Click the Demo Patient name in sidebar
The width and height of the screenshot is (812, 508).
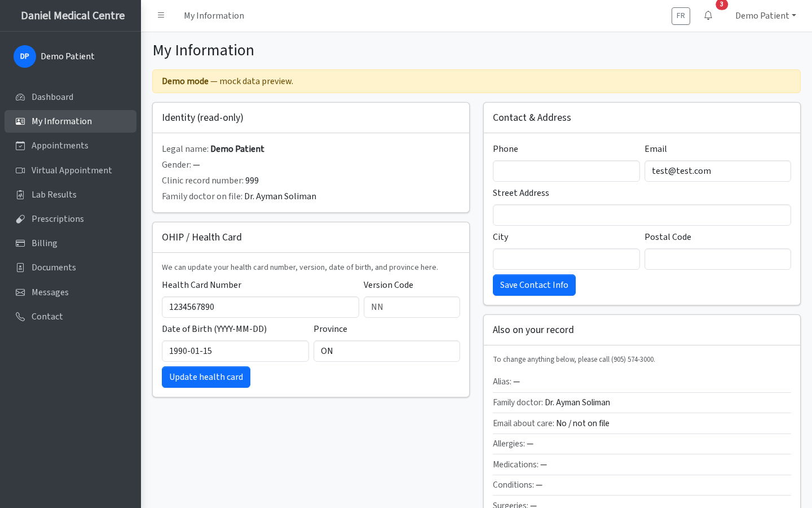[x=68, y=56]
